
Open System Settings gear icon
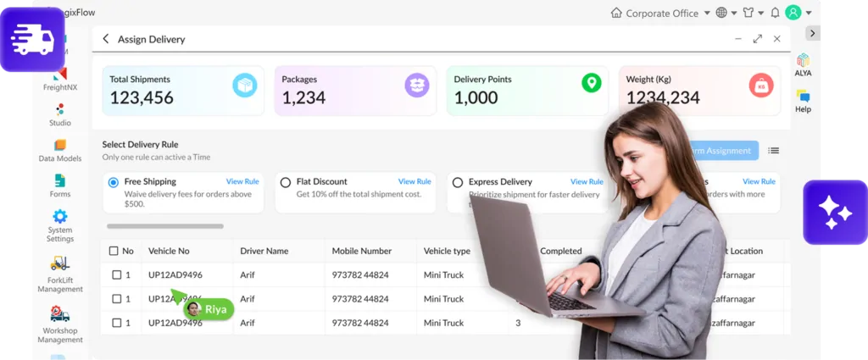tap(60, 216)
